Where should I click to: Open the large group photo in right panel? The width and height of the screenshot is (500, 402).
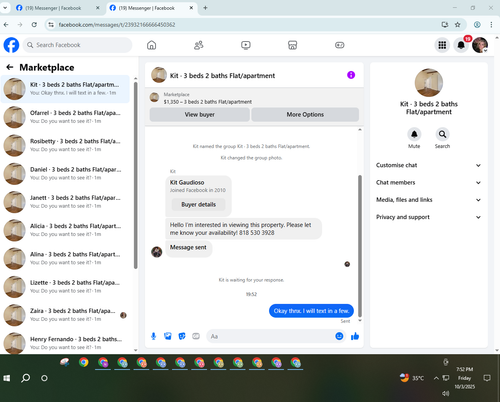429,83
